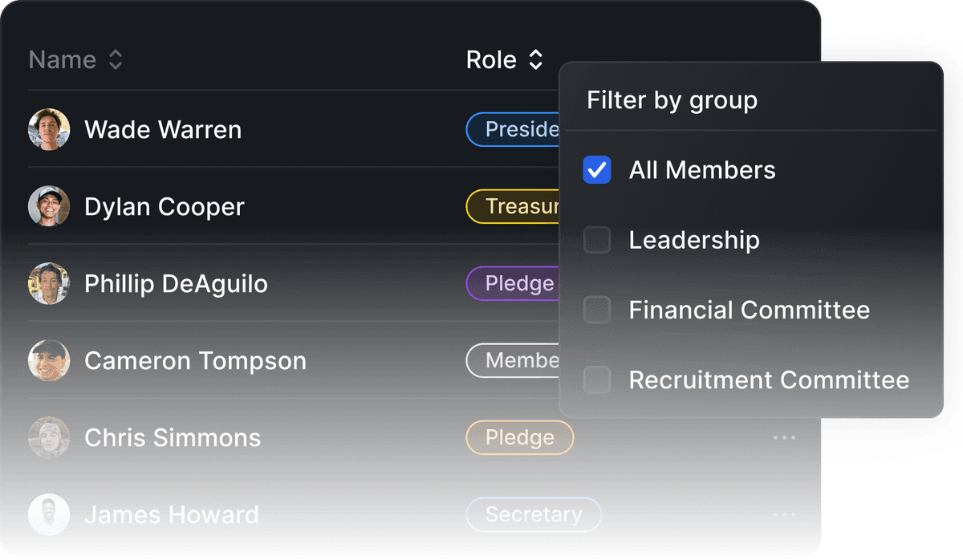The image size is (963, 560).
Task: Click Chris Simmons's Pledge badge
Action: [x=519, y=437]
